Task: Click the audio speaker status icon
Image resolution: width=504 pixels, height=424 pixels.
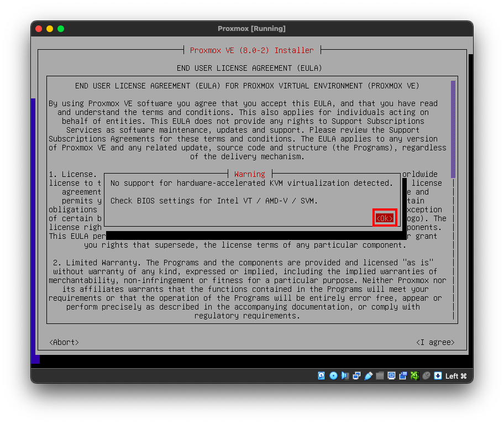Action: click(345, 376)
